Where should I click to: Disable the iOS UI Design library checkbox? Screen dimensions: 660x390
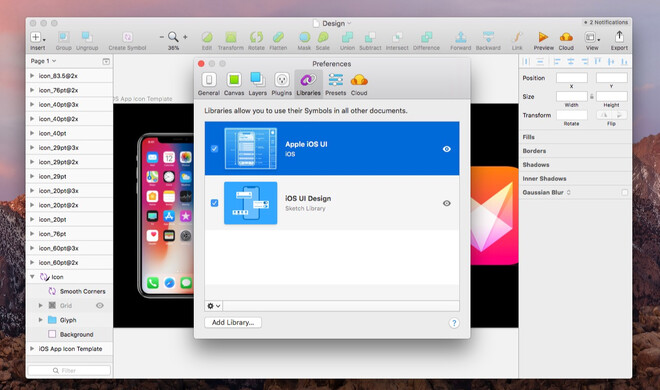[214, 203]
